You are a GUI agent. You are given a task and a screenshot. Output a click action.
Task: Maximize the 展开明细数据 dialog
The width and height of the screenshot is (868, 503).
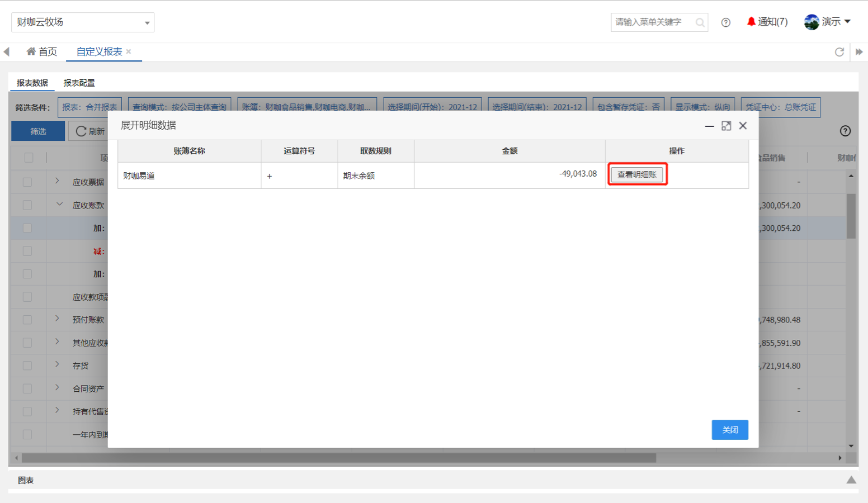[726, 126]
